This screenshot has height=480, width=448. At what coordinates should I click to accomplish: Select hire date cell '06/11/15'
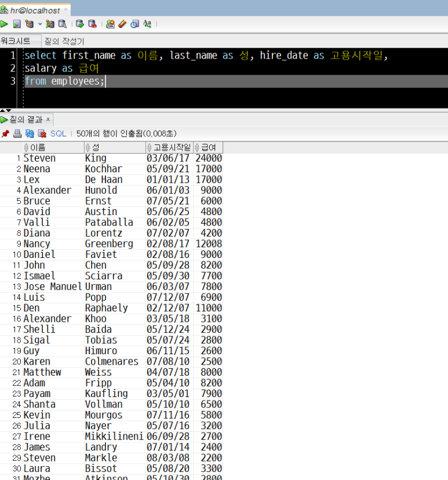click(170, 351)
